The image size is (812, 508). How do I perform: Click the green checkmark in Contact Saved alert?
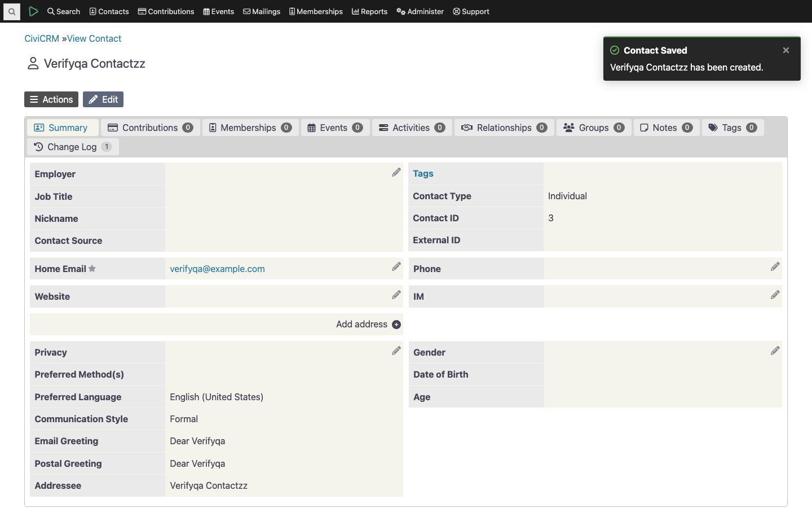click(615, 50)
